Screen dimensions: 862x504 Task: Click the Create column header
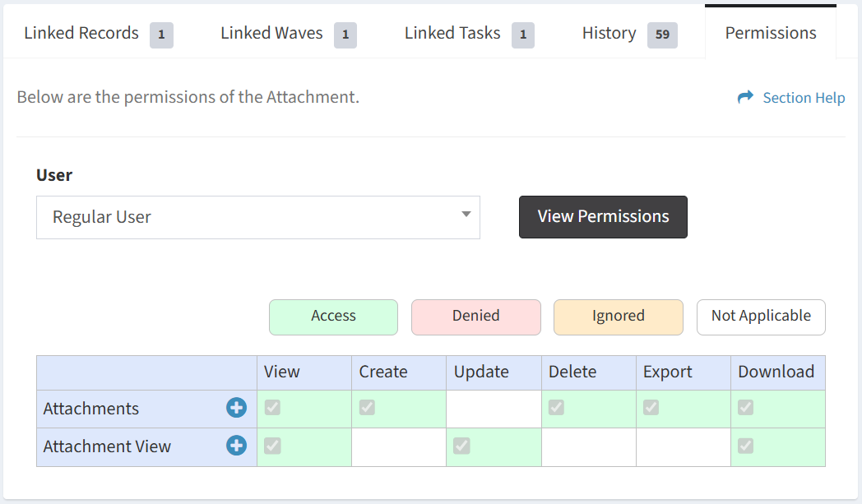399,372
